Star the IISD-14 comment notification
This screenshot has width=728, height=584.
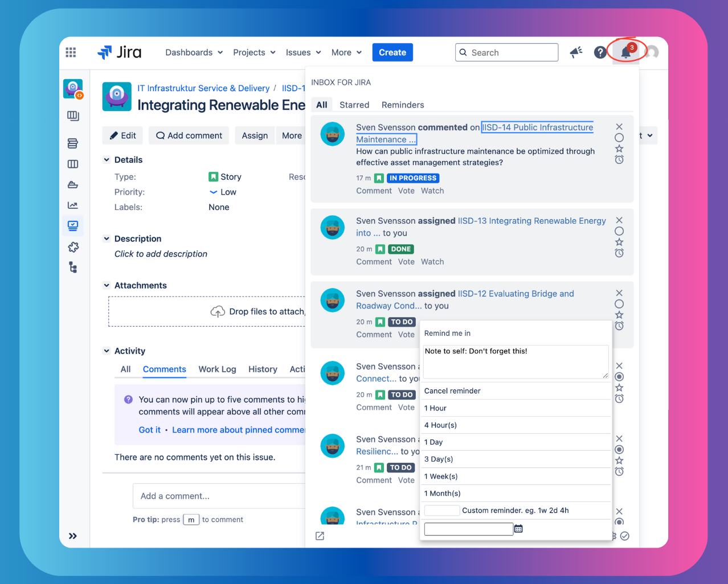click(x=619, y=149)
